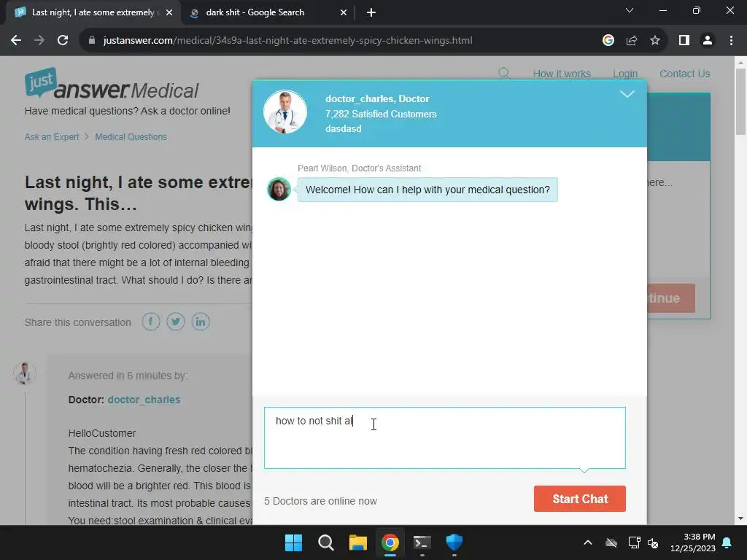This screenshot has height=560, width=747.
Task: Open the Contact Us link
Action: pos(684,74)
